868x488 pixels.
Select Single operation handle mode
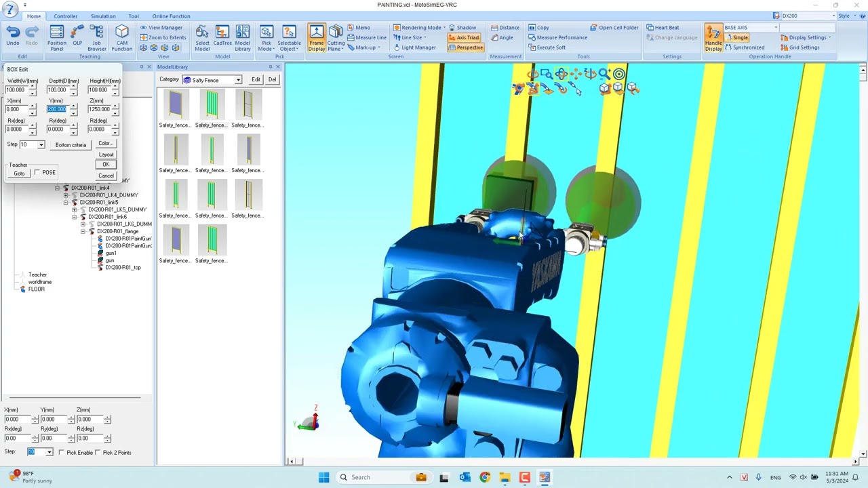coord(736,37)
